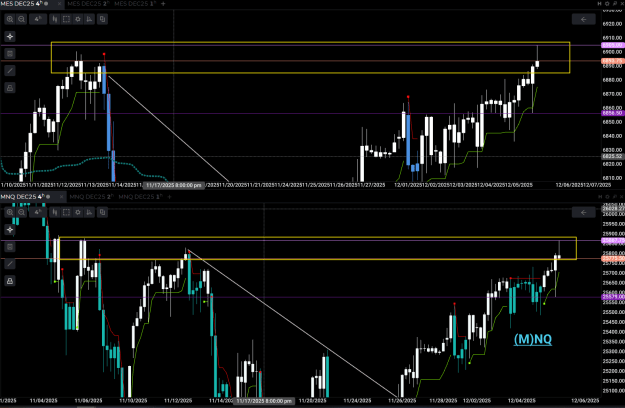Switch to the MES DEC25 1h tab
Viewport: 625px width, 408px height.
[136, 4]
